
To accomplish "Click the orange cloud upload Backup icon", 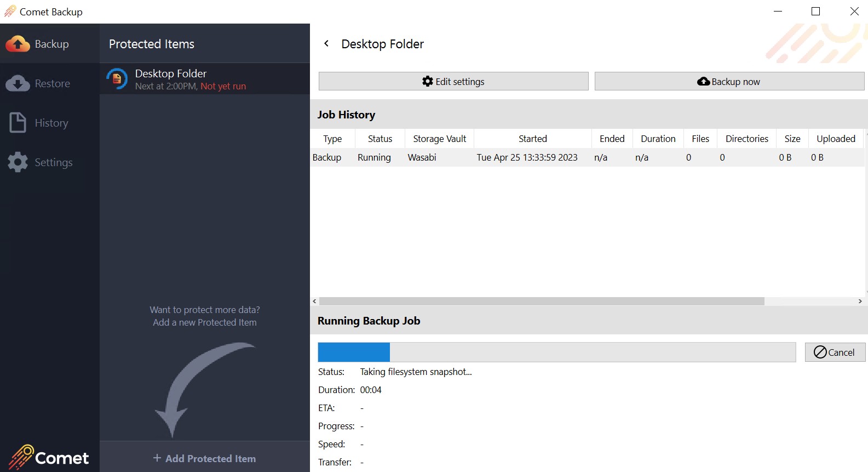I will pos(18,44).
